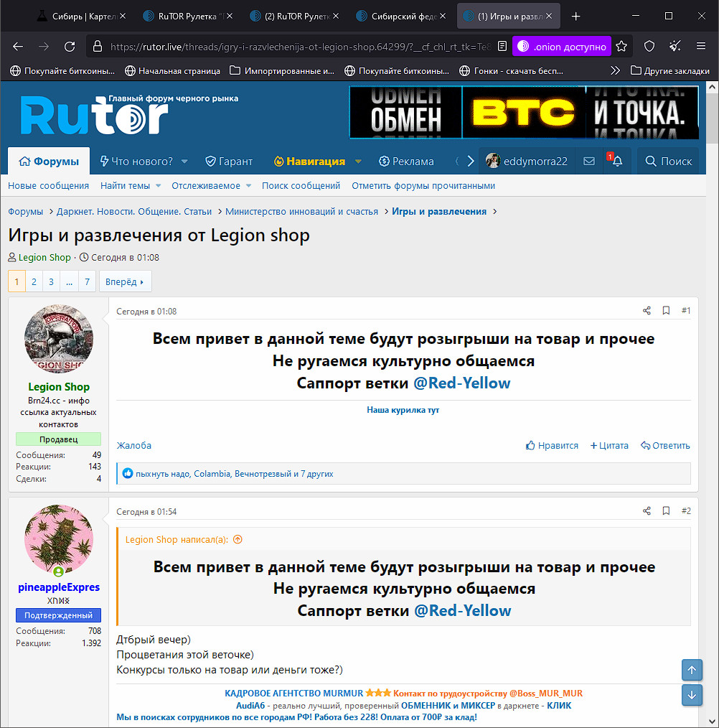Click the address bar URL field

(300, 47)
